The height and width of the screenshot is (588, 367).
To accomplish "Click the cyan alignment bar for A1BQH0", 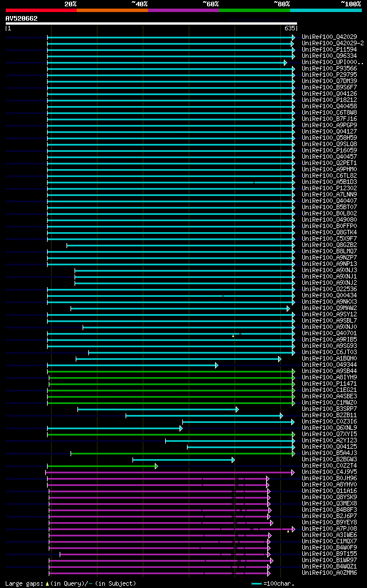I will point(178,359).
